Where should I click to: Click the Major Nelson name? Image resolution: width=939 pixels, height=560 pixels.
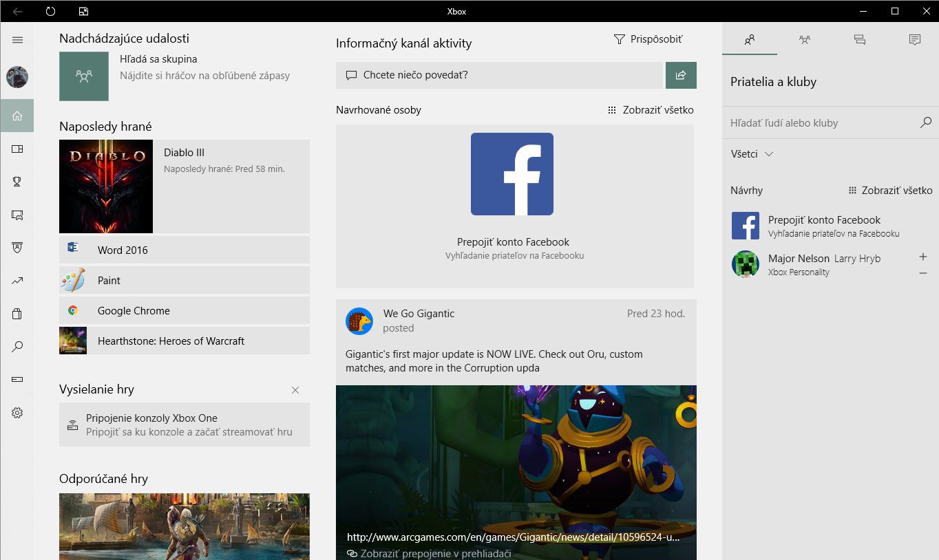(799, 259)
